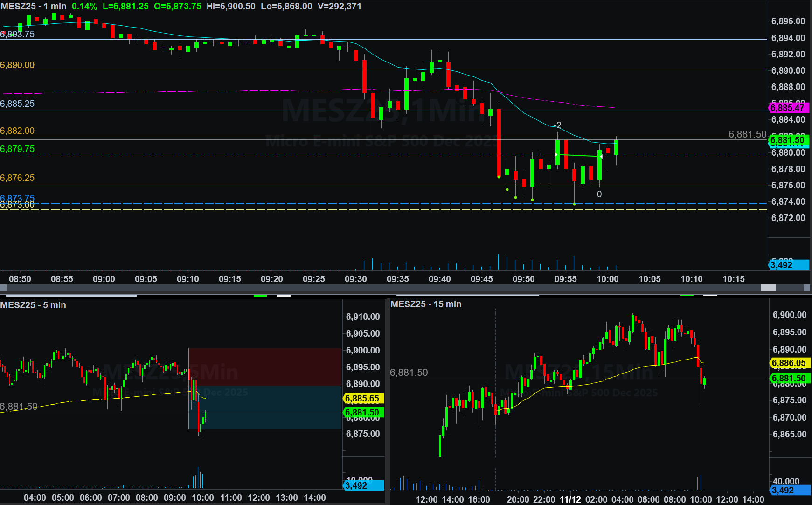
Task: Click the 11/12 date marker on 15 min axis
Action: [x=570, y=499]
